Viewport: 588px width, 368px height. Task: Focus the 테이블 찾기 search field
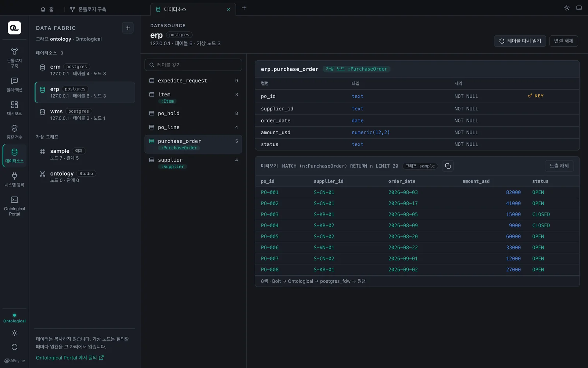[x=193, y=65]
